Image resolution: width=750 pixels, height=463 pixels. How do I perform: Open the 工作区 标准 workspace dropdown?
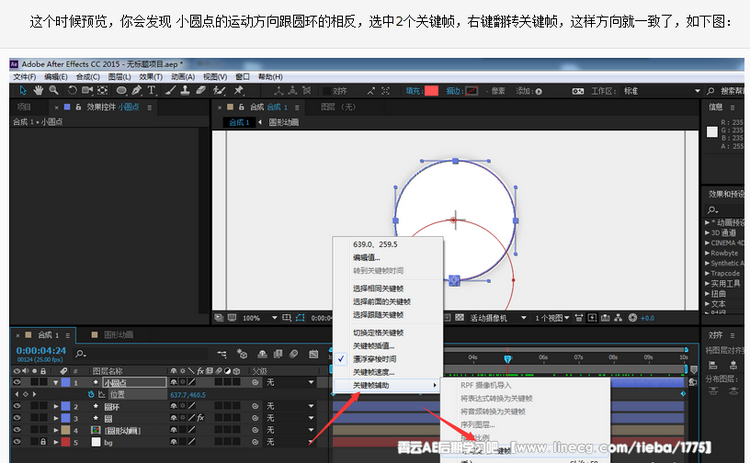tap(662, 91)
